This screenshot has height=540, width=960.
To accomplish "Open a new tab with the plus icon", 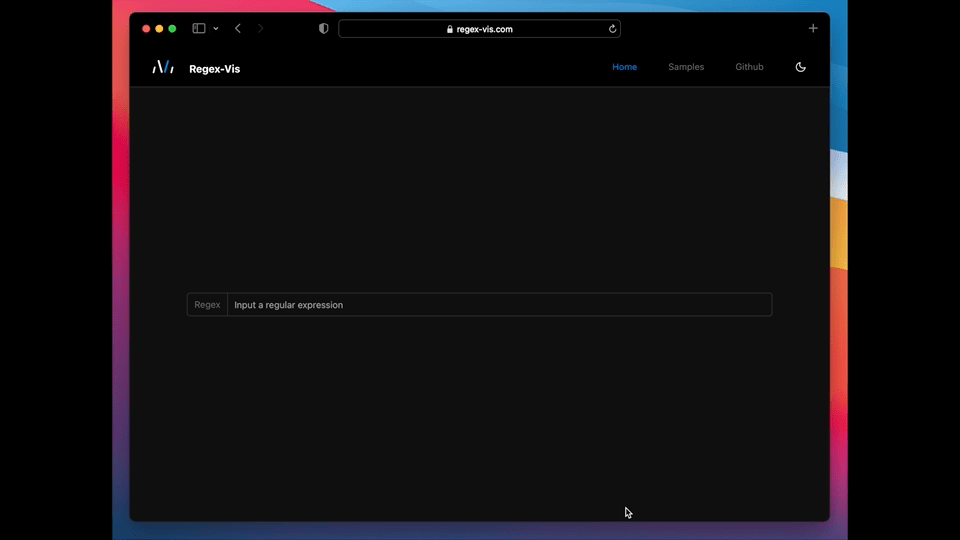I will coord(812,28).
